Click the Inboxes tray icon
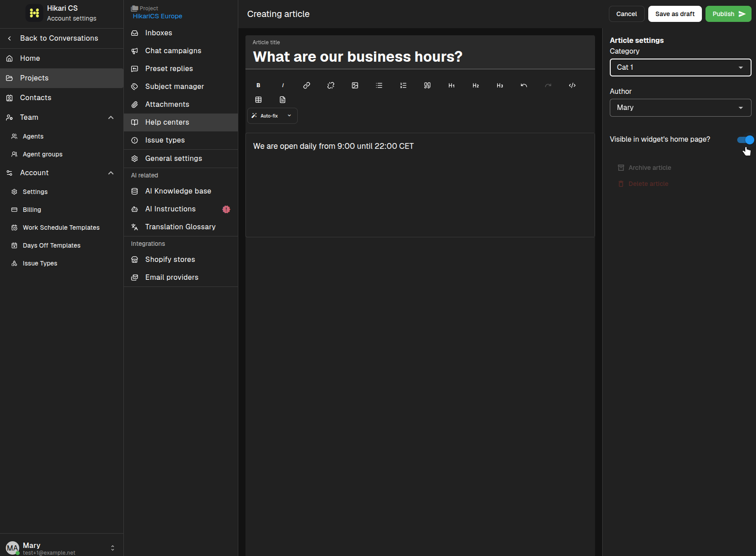 [x=135, y=33]
